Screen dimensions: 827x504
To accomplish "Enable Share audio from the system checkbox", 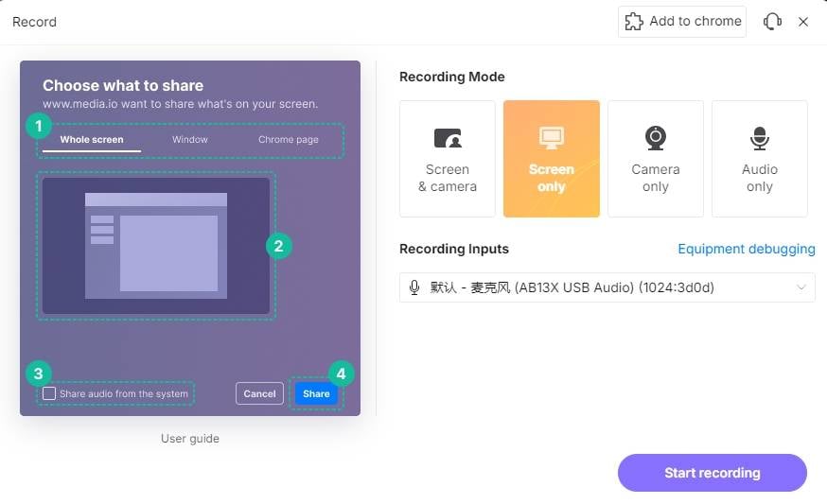I will 49,393.
